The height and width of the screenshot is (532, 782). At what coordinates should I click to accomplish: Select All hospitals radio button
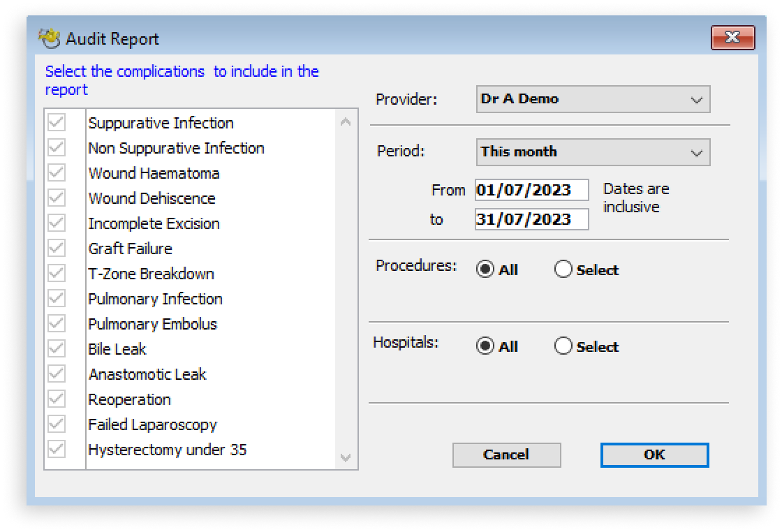click(485, 347)
